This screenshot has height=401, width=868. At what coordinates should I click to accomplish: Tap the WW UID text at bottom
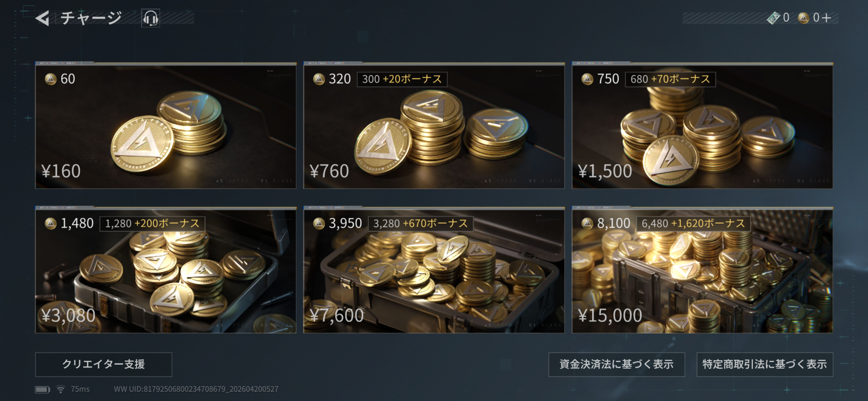pyautogui.click(x=196, y=389)
